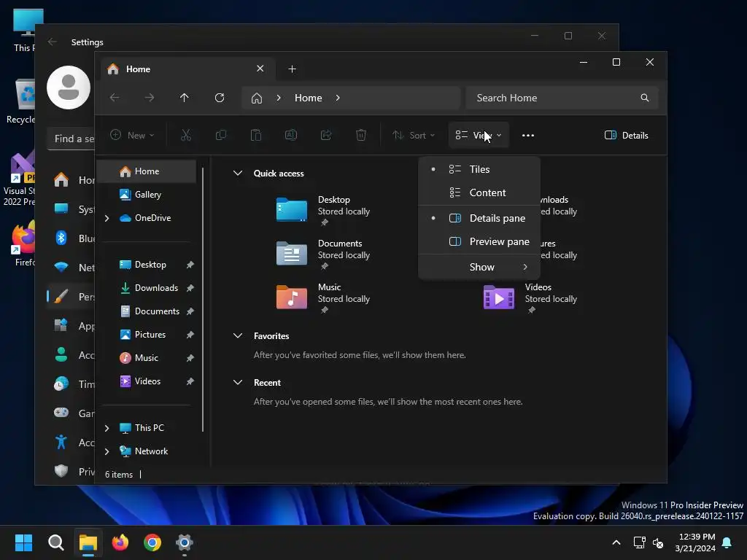Show hidden icons in system tray
This screenshot has width=747, height=560.
click(x=616, y=542)
